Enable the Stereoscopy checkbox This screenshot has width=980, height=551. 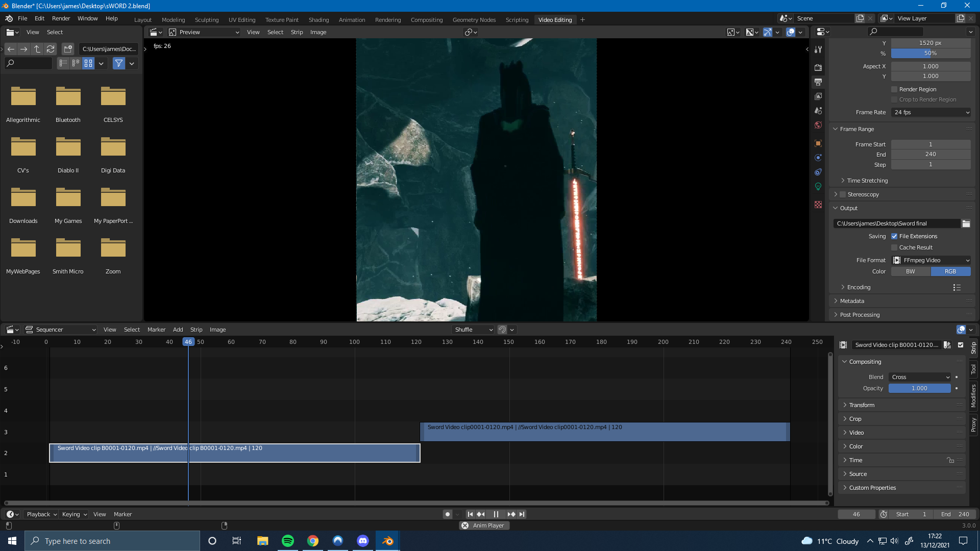tap(843, 194)
